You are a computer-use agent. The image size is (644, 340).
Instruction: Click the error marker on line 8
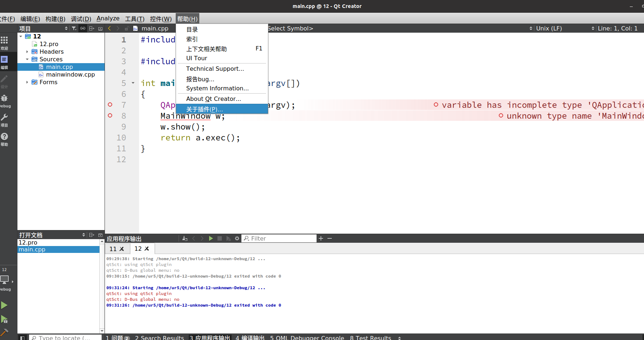point(110,115)
